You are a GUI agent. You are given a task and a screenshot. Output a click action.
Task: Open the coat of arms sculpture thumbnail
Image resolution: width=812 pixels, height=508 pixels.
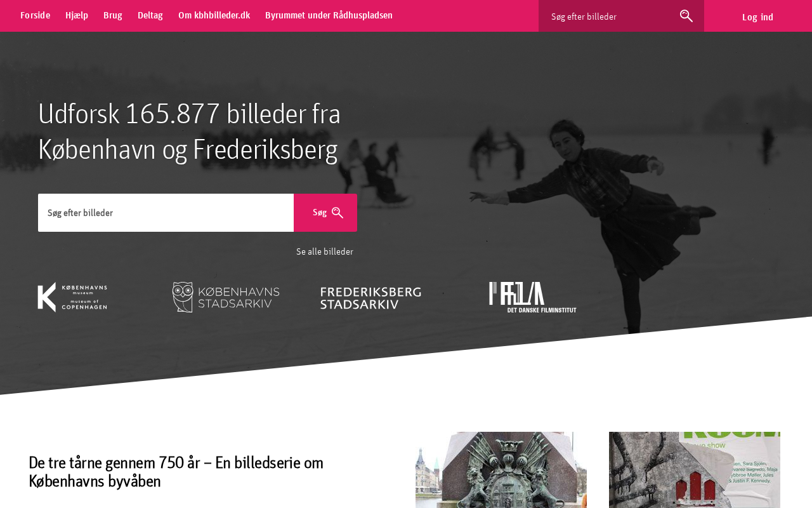pyautogui.click(x=501, y=470)
